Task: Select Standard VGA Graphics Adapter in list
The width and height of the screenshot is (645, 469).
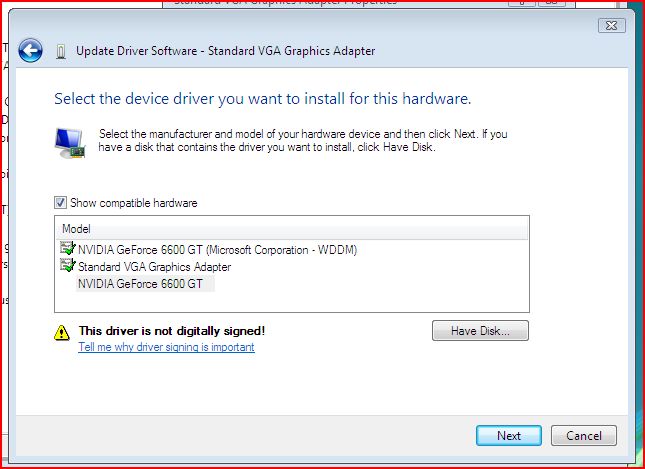Action: (x=155, y=267)
